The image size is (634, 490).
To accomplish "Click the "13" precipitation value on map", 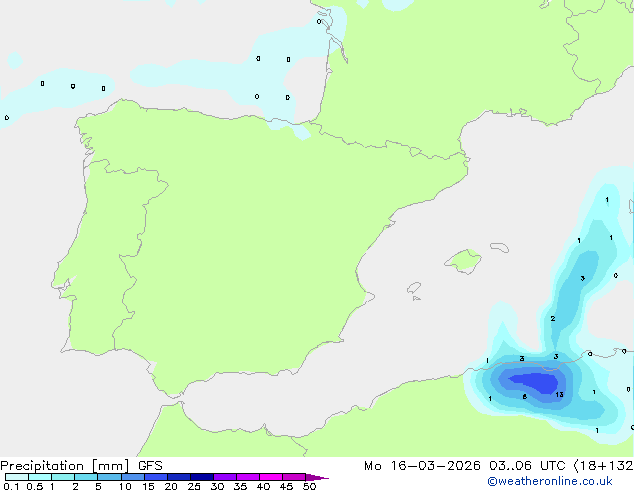I will click(559, 395).
